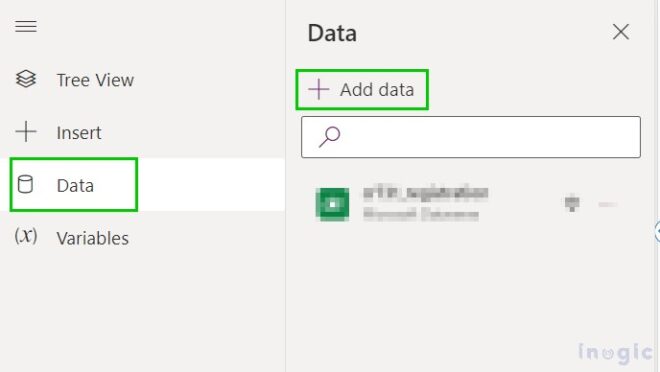Viewport: 660px width, 372px height.
Task: Click the Add data button
Action: (362, 90)
